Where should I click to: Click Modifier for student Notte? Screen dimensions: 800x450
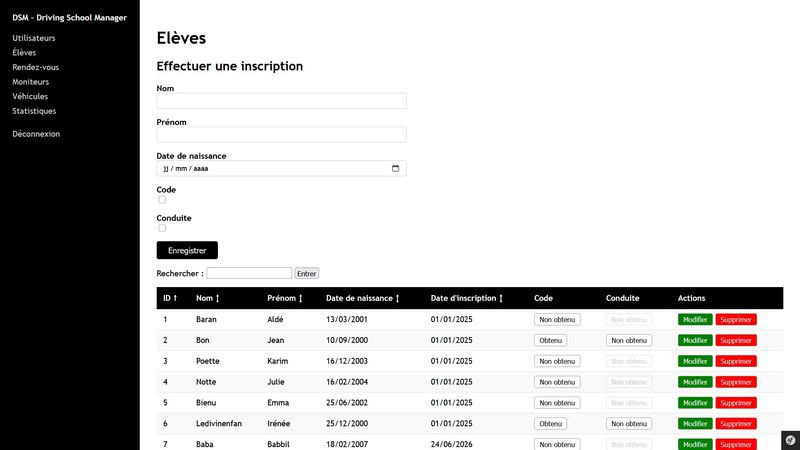click(x=695, y=382)
